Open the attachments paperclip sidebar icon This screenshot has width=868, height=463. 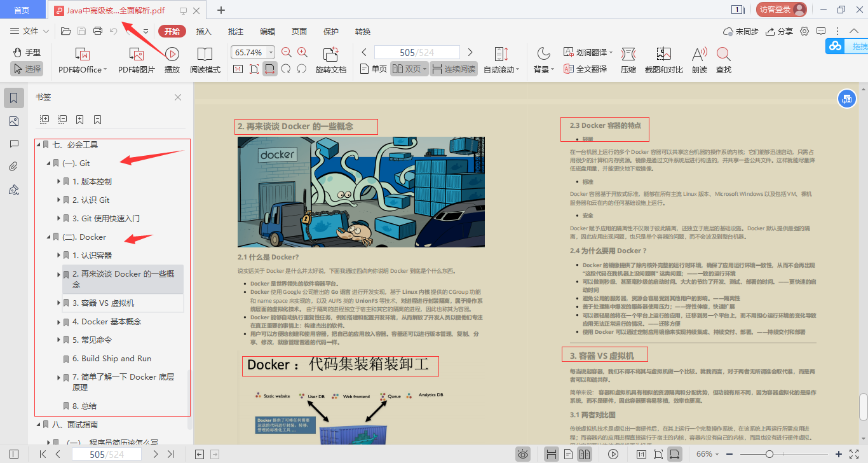14,167
